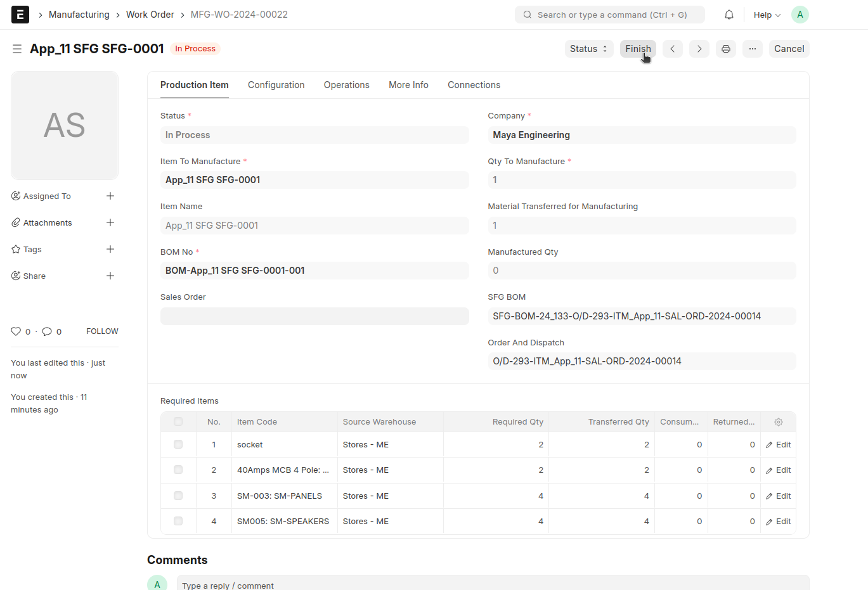The height and width of the screenshot is (590, 868).
Task: Click the notification bell icon
Action: (729, 15)
